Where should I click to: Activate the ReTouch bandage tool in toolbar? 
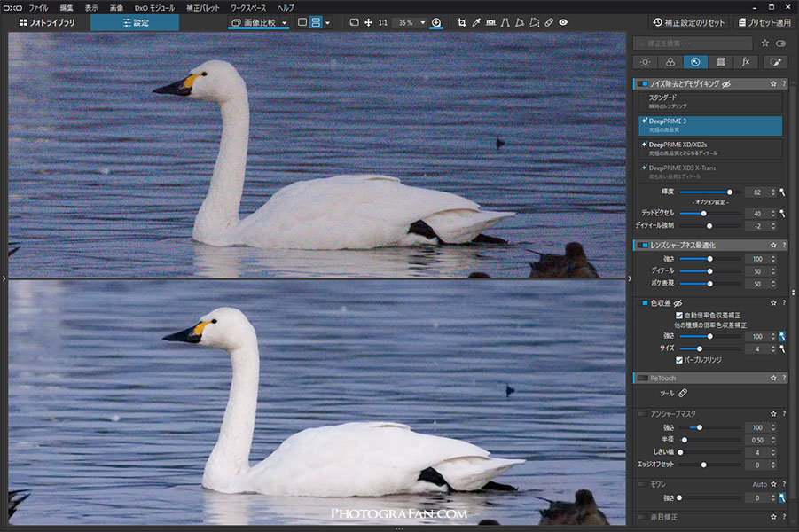[x=549, y=22]
